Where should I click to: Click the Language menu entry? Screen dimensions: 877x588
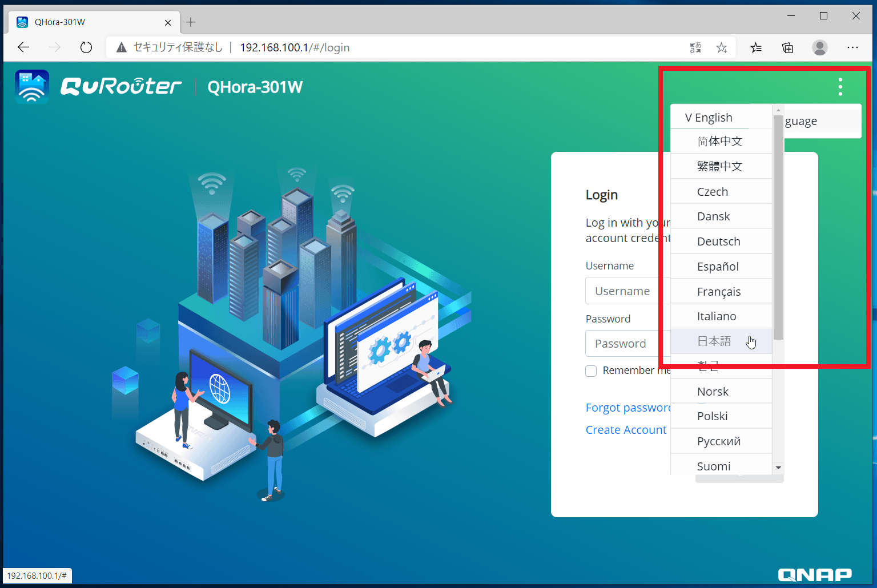[x=822, y=121]
